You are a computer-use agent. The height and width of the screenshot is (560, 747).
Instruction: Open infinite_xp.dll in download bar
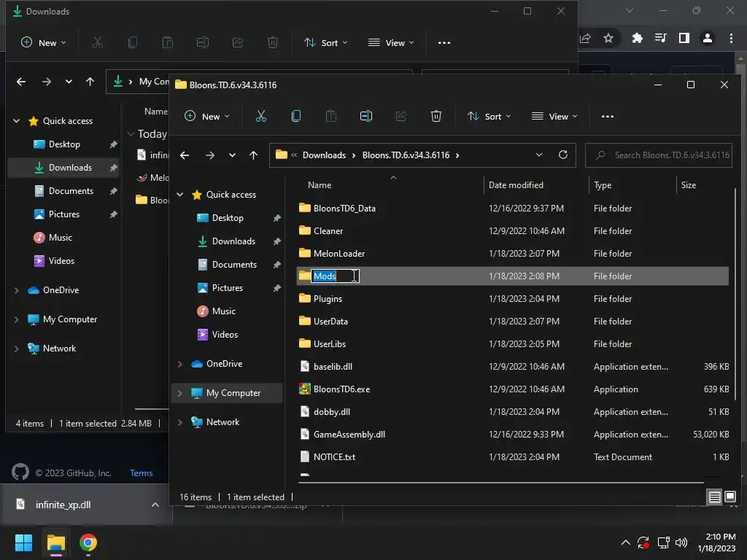63,505
